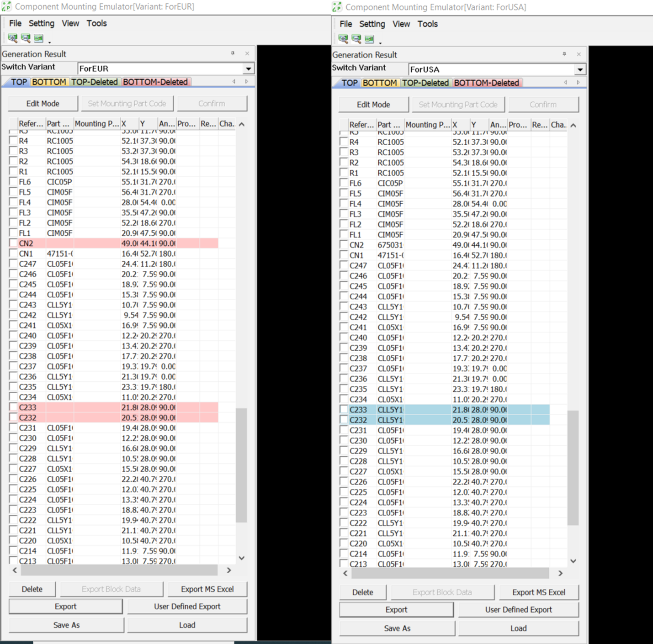Pin the Generation Result panel in ForEUR window

233,53
